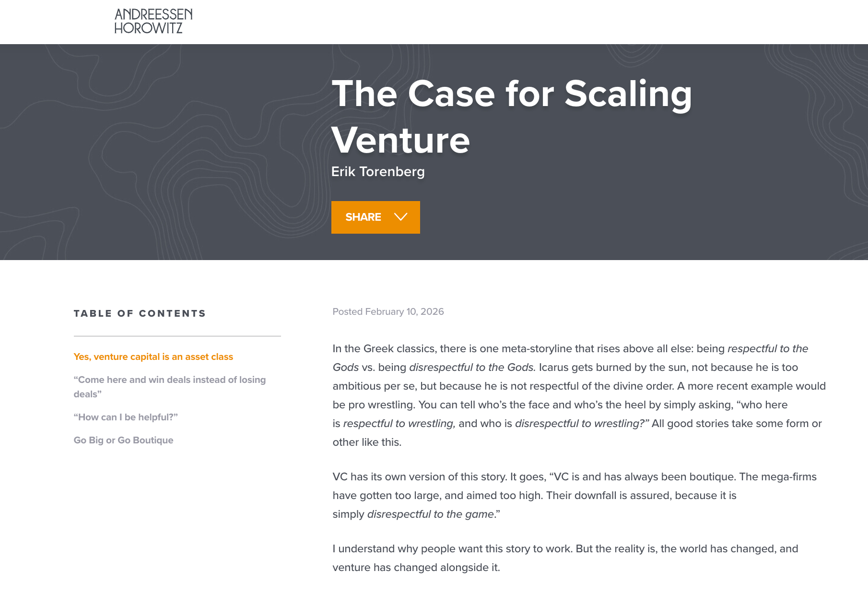Image resolution: width=868 pixels, height=595 pixels.
Task: Click the TABLE OF CONTENTS heading
Action: pos(140,313)
